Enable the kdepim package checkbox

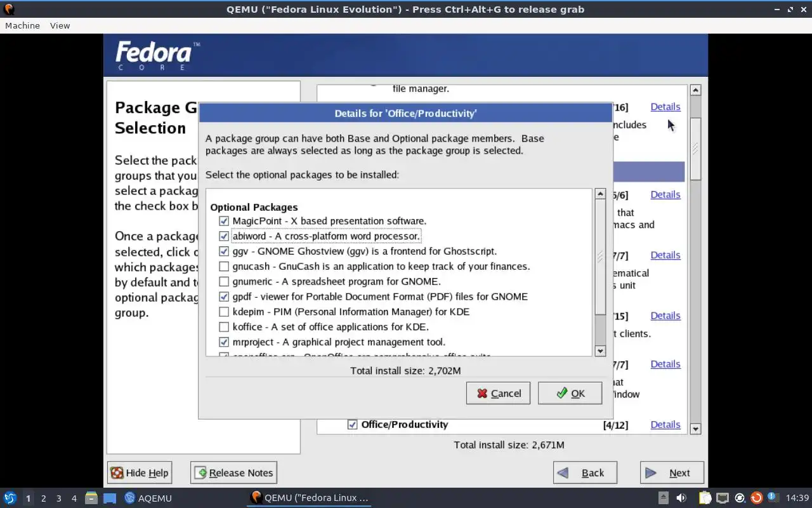224,312
